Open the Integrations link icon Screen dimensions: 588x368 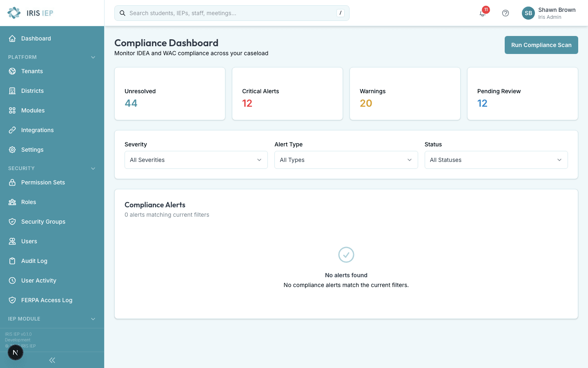pos(13,130)
